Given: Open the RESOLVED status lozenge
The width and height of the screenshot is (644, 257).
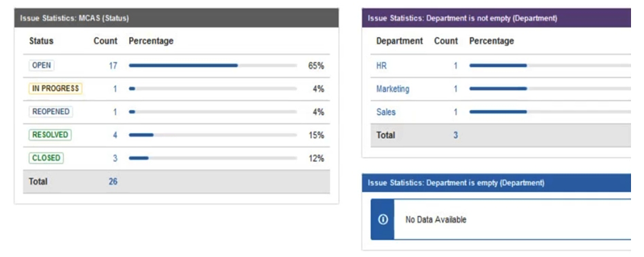Looking at the screenshot, I should (50, 135).
